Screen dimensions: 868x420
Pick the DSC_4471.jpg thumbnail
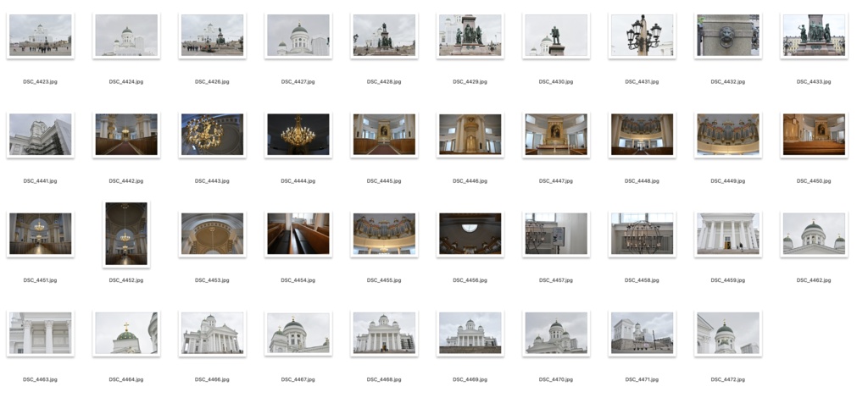click(x=643, y=334)
